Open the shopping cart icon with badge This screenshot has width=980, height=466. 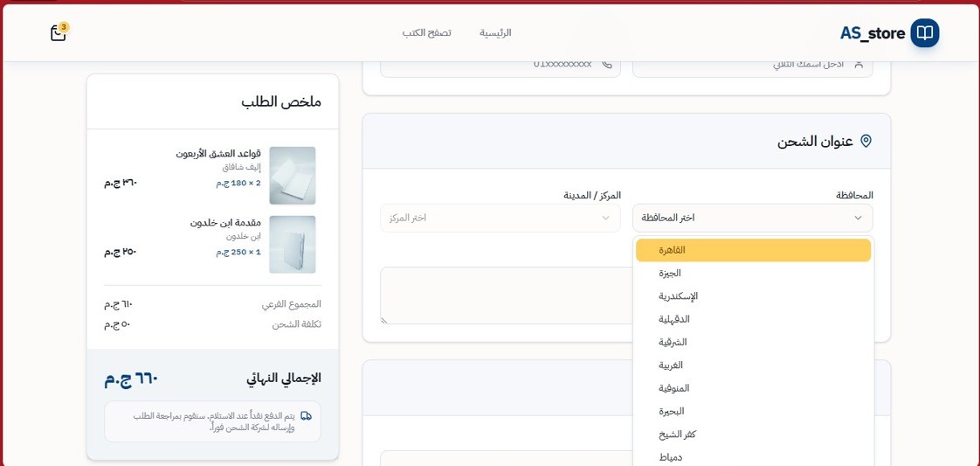(x=59, y=32)
